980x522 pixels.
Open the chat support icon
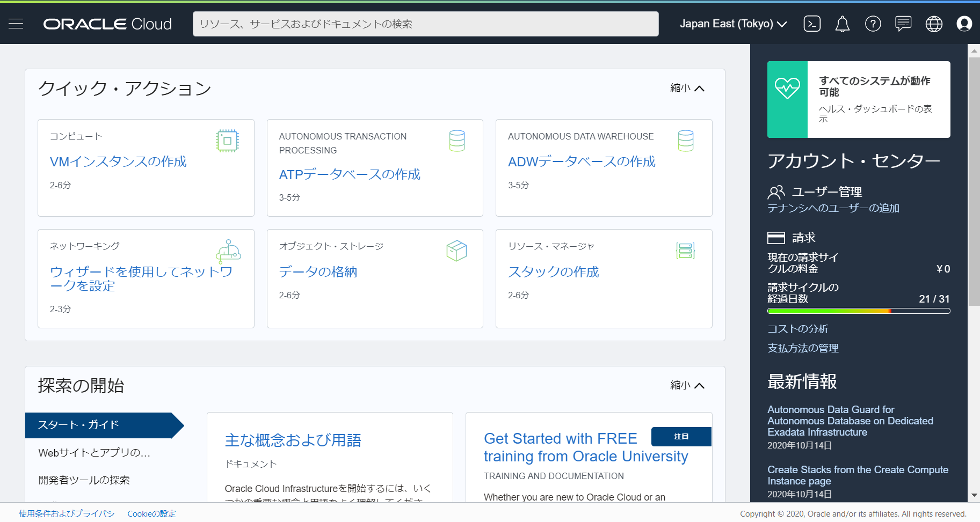tap(903, 24)
